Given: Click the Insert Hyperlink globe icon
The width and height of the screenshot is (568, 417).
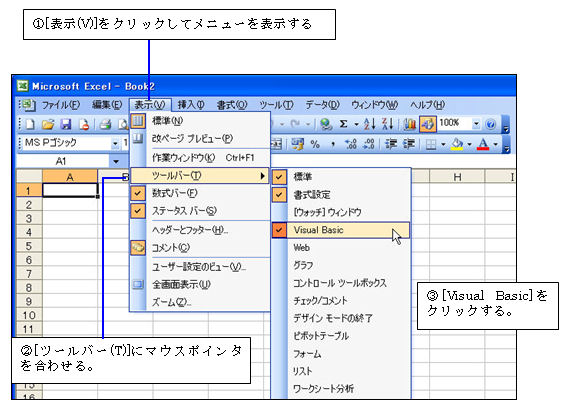Looking at the screenshot, I should coord(326,124).
